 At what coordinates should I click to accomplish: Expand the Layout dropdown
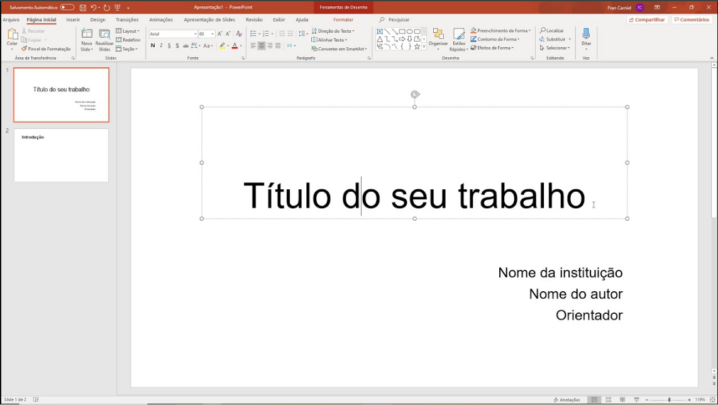pos(129,31)
